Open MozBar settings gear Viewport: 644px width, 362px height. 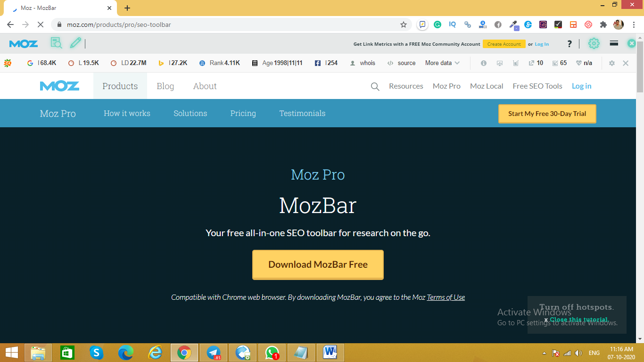(x=594, y=44)
